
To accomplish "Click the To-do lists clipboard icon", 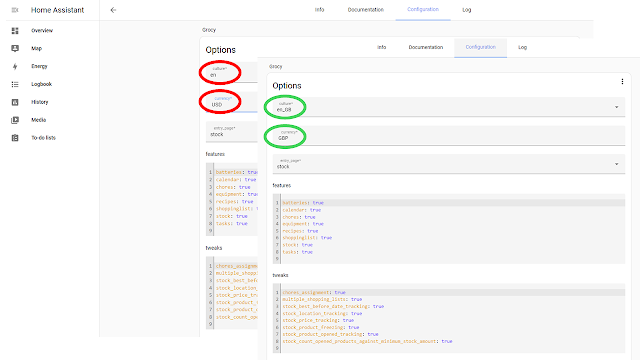I will click(15, 138).
